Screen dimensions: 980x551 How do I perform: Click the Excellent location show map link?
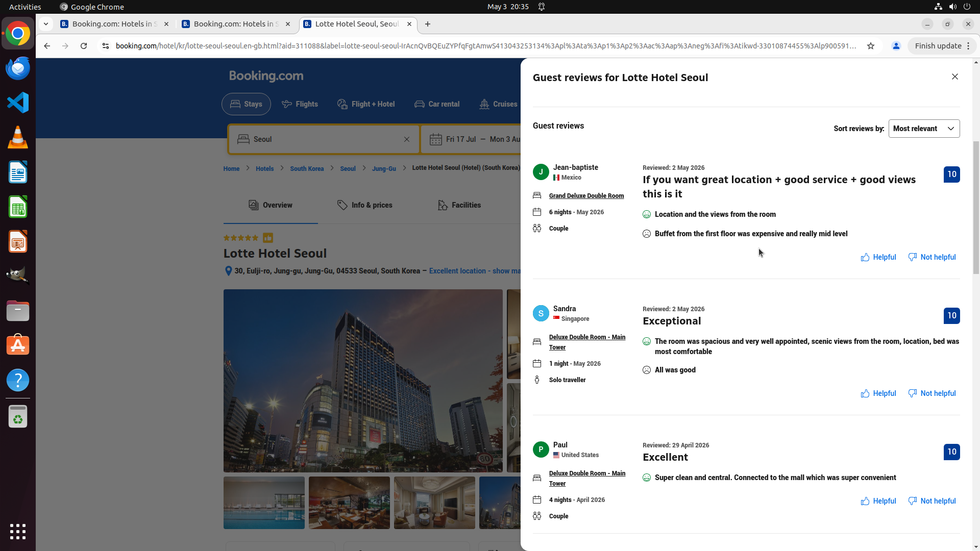pyautogui.click(x=475, y=271)
